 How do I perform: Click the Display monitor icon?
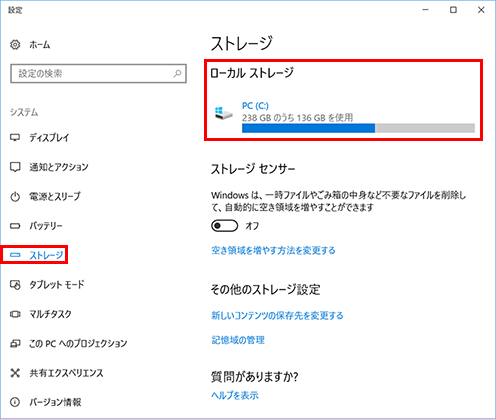pos(15,137)
